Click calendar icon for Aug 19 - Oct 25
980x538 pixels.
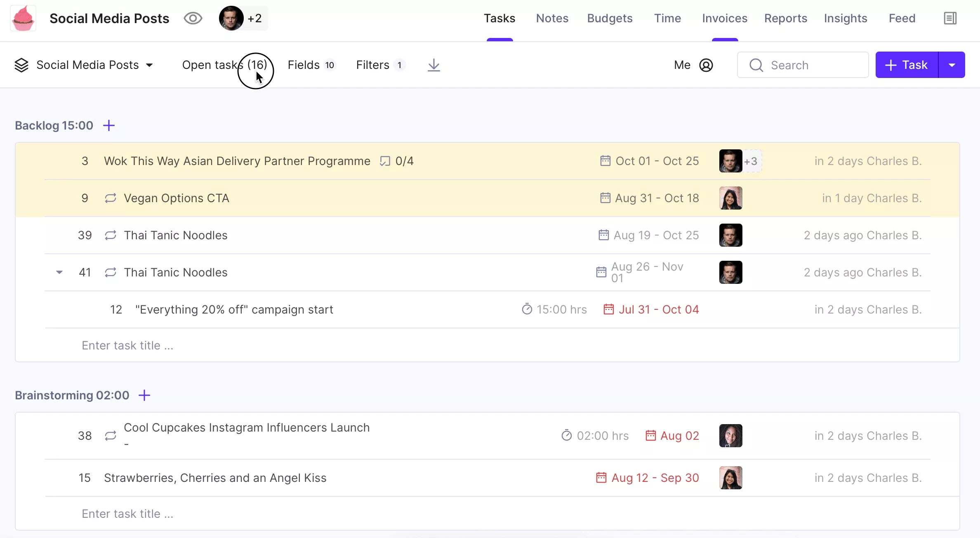pyautogui.click(x=603, y=235)
